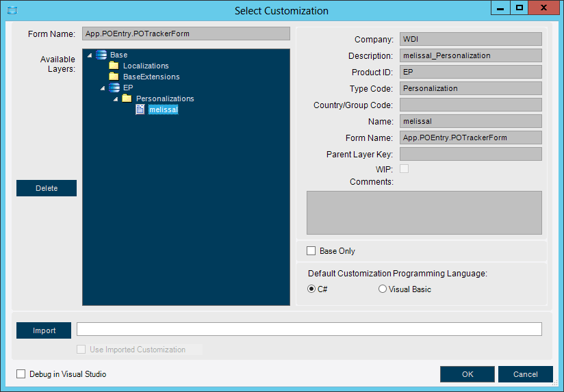Click the application icon in the title bar
Image resolution: width=564 pixels, height=392 pixels.
12,10
